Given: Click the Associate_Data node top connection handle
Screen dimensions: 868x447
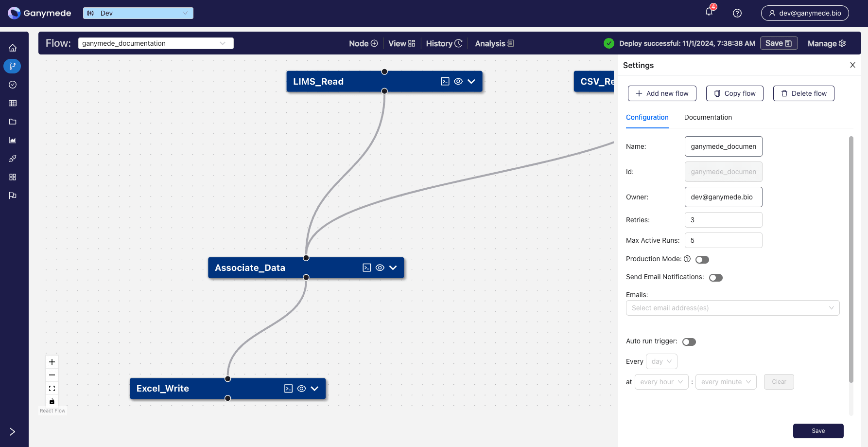Looking at the screenshot, I should coord(306,258).
